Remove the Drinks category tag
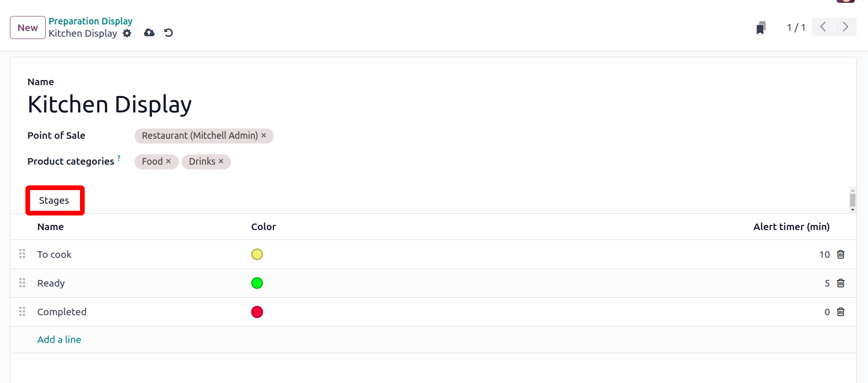Image resolution: width=868 pixels, height=383 pixels. (221, 161)
